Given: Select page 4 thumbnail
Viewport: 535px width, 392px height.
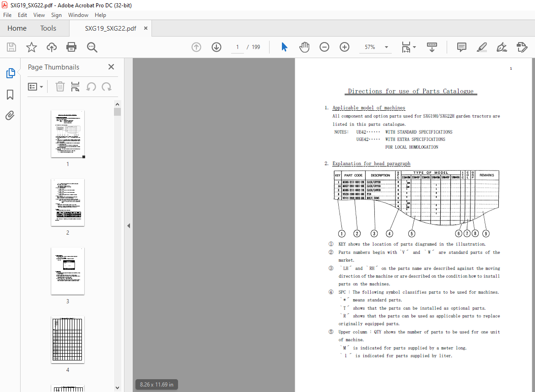Looking at the screenshot, I should 68,339.
